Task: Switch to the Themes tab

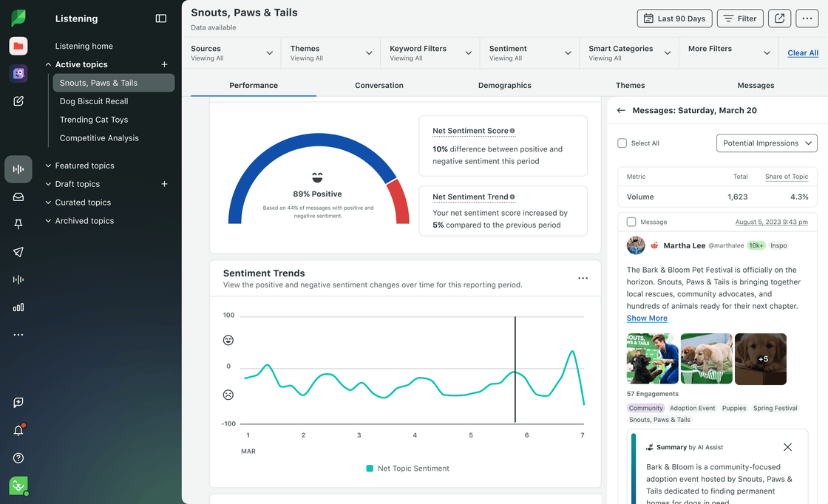Action: 630,85
